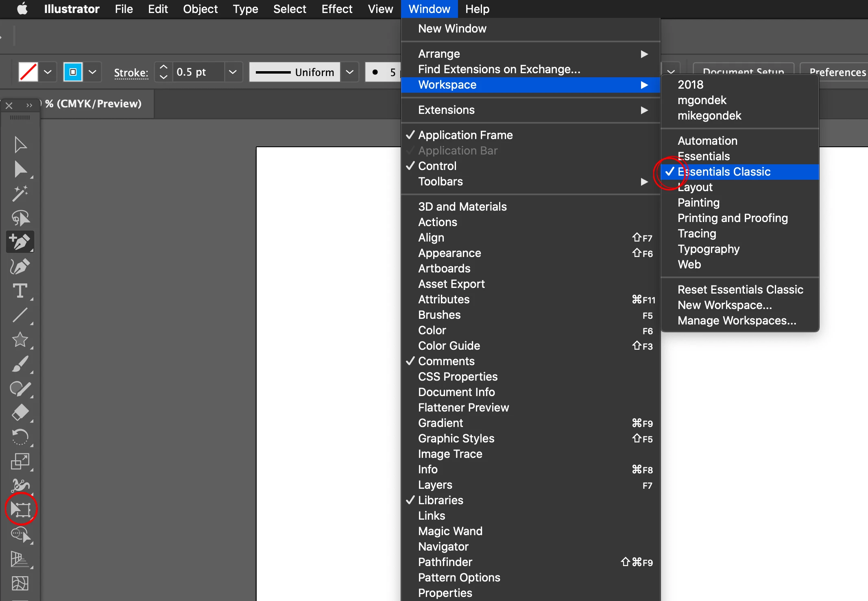This screenshot has height=601, width=868.
Task: Select the Magic Wand tool
Action: (x=20, y=194)
